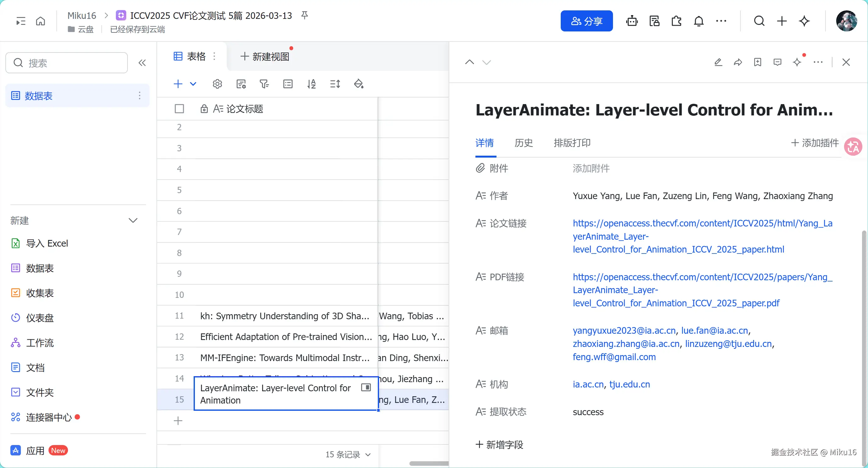Check the select-all checkbox in header
This screenshot has height=468, width=868.
click(x=179, y=109)
